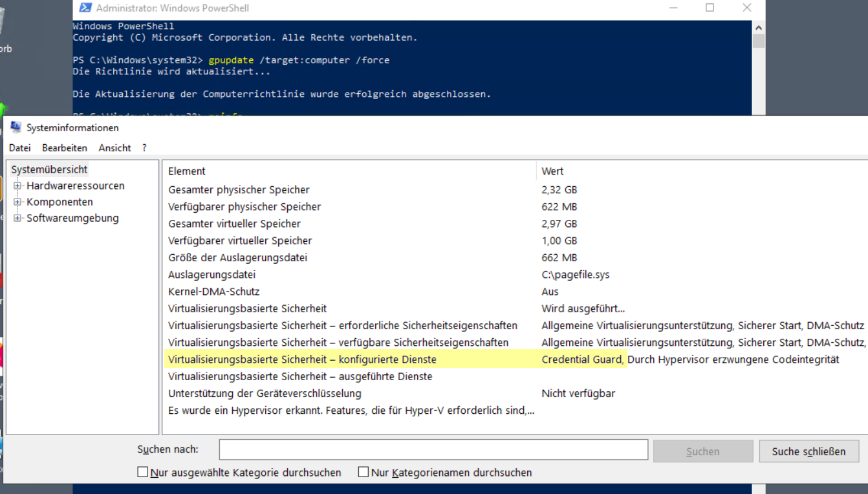Screen dimensions: 868x494
Task: Select the Virtualisierungsbasierte Sicherheit row with Wird ausgeführt
Action: 515,308
